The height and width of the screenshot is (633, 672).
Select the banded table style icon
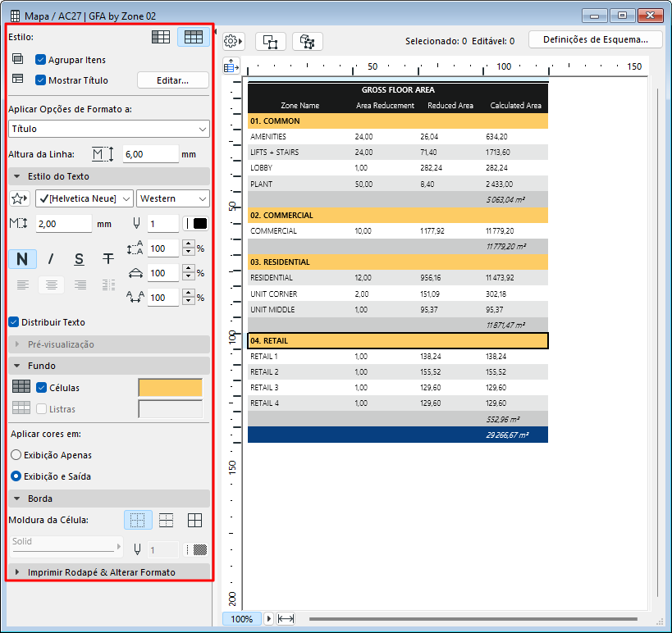(194, 37)
